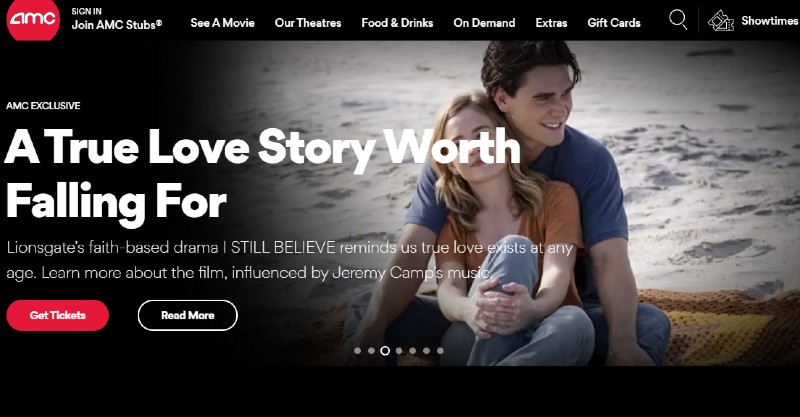Click the Showtimes ticket icon
800x417 pixels.
(x=720, y=21)
